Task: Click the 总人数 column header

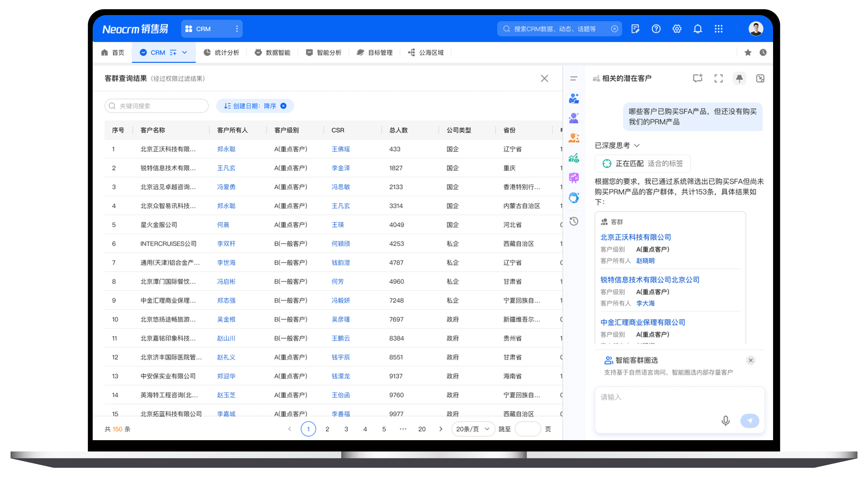Action: 398,130
